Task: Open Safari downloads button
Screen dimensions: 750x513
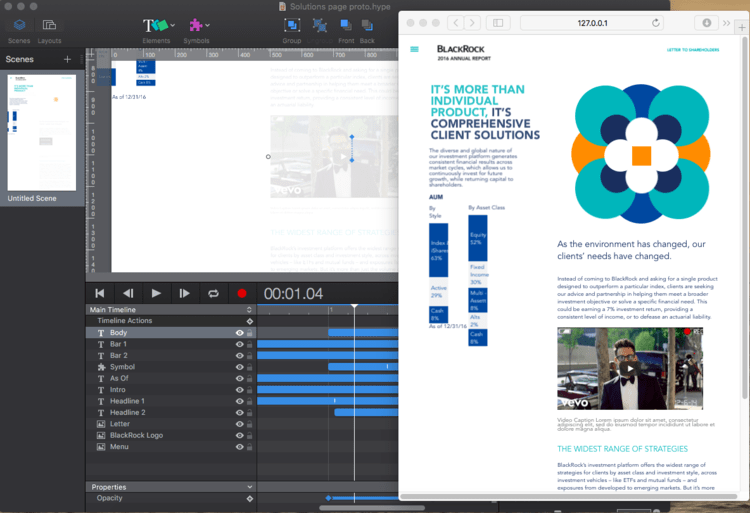Action: (x=706, y=23)
